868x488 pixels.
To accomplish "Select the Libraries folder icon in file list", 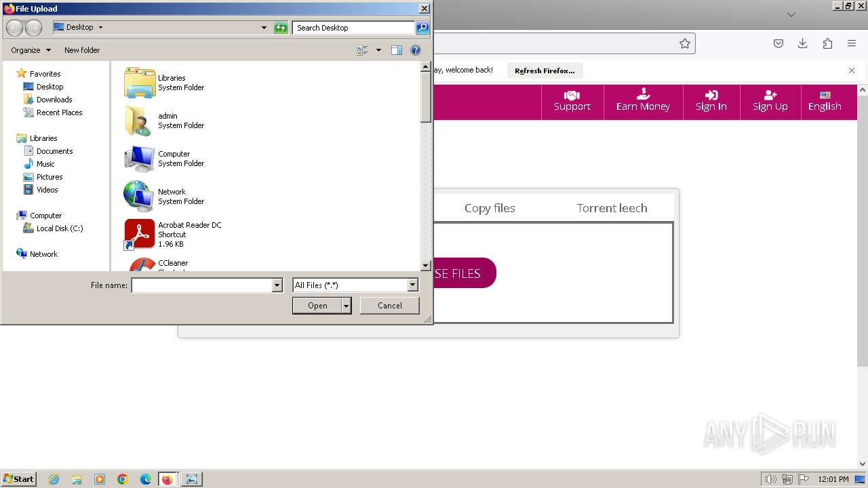I will 140,83.
